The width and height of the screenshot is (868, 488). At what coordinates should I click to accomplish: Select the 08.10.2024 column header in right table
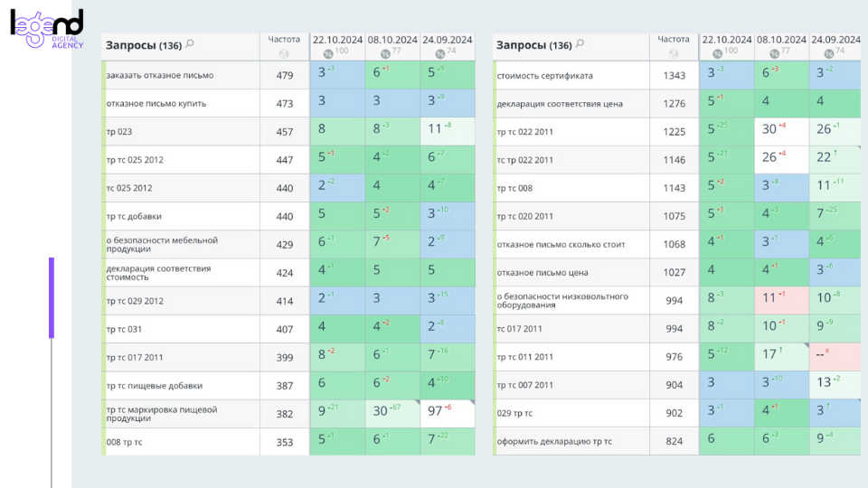tap(781, 40)
